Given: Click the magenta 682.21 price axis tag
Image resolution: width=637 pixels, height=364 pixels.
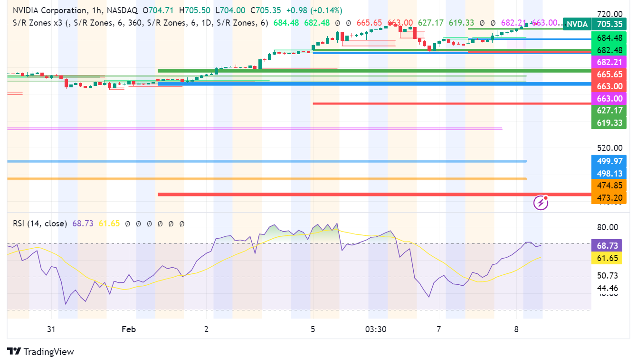Looking at the screenshot, I should pyautogui.click(x=609, y=62).
